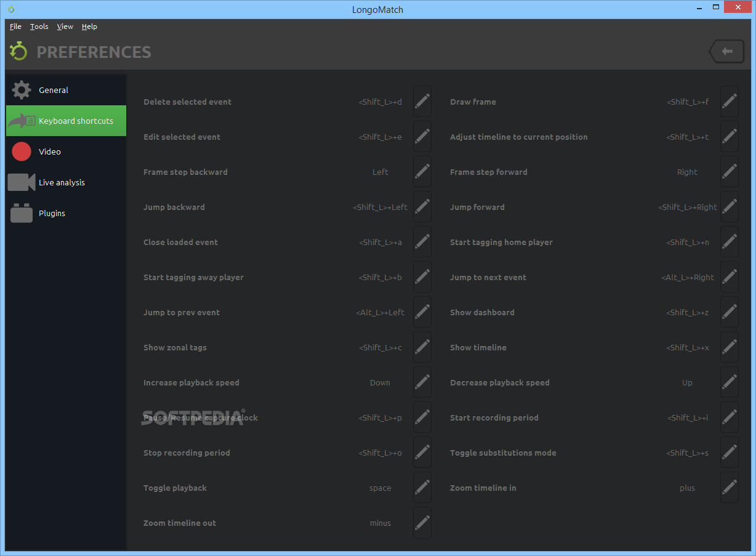Edit shortcut for Jump backward
Image resolution: width=756 pixels, height=556 pixels.
(422, 207)
